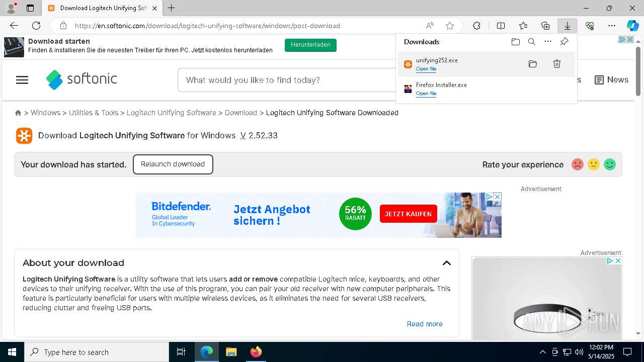The height and width of the screenshot is (362, 644).
Task: Launch the Copilot icon
Action: tap(632, 26)
